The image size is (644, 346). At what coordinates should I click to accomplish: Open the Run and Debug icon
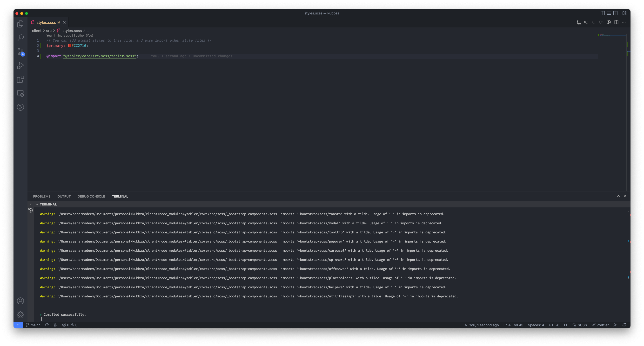pyautogui.click(x=20, y=66)
